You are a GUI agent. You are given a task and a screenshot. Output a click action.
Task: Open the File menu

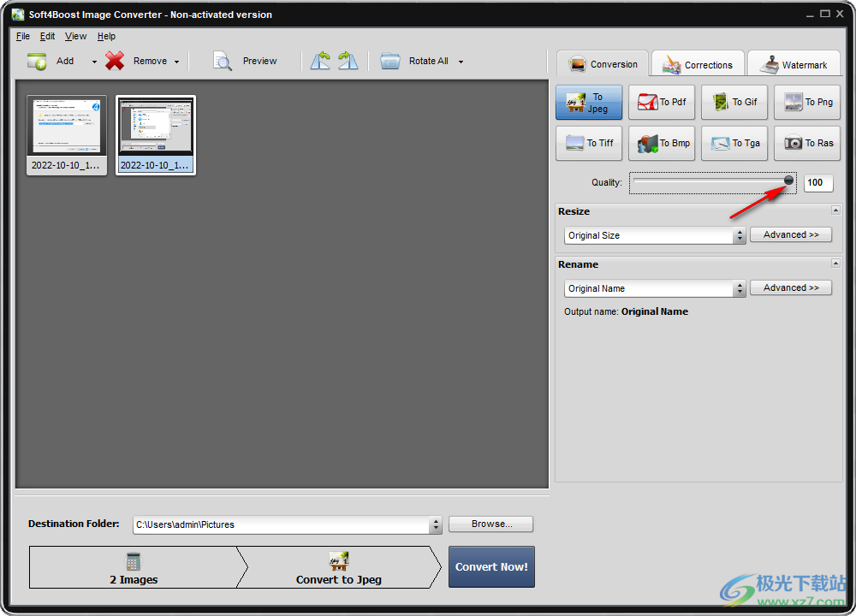click(x=23, y=36)
